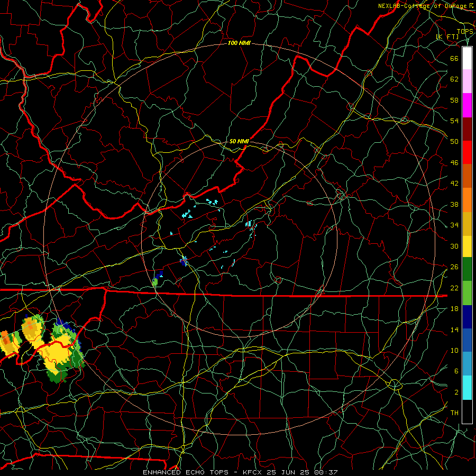Click the '62' legend value

pos(454,79)
